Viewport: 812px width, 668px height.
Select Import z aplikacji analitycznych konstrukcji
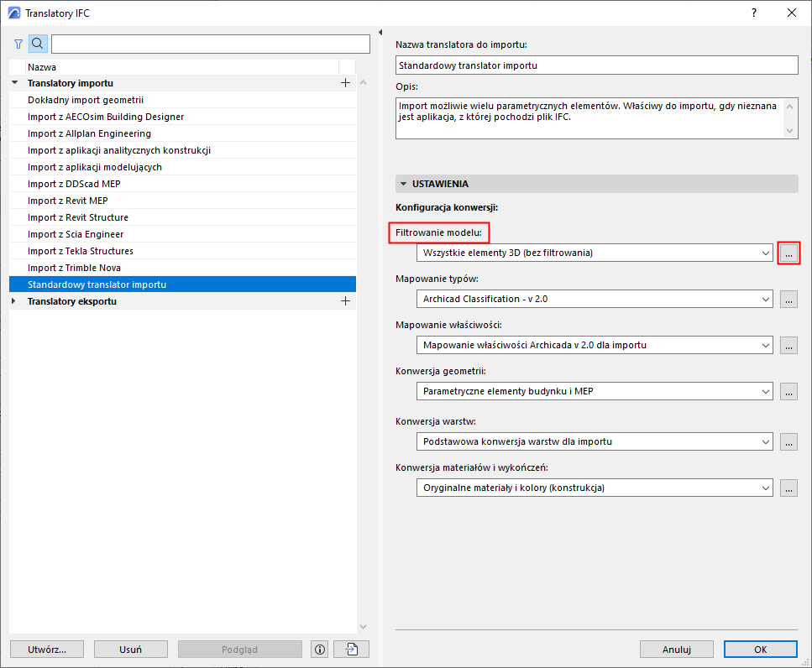tap(182, 150)
